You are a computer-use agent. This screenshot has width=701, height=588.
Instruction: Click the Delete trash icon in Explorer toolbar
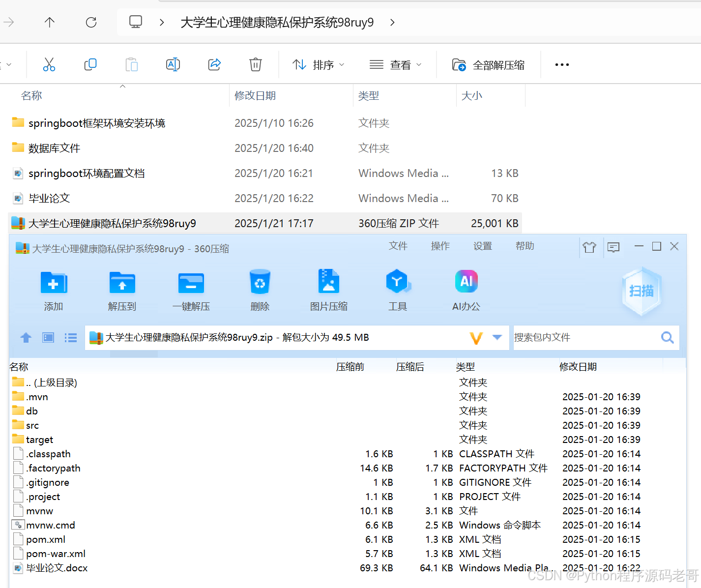[256, 64]
